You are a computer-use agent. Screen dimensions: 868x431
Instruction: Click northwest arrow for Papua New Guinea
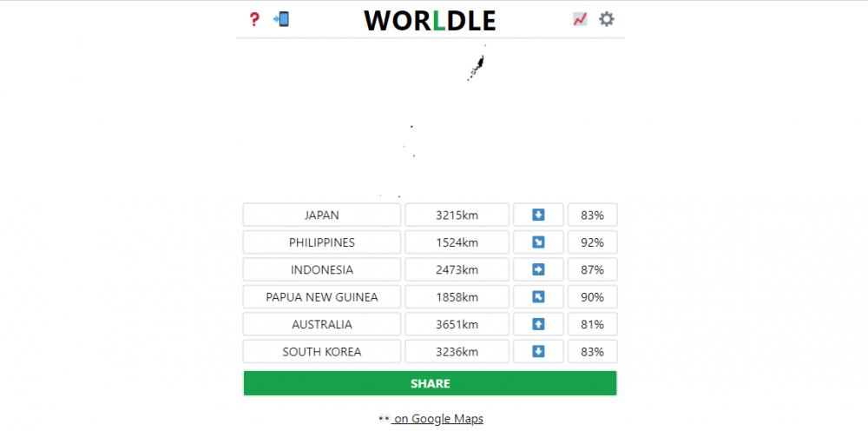[x=538, y=297]
